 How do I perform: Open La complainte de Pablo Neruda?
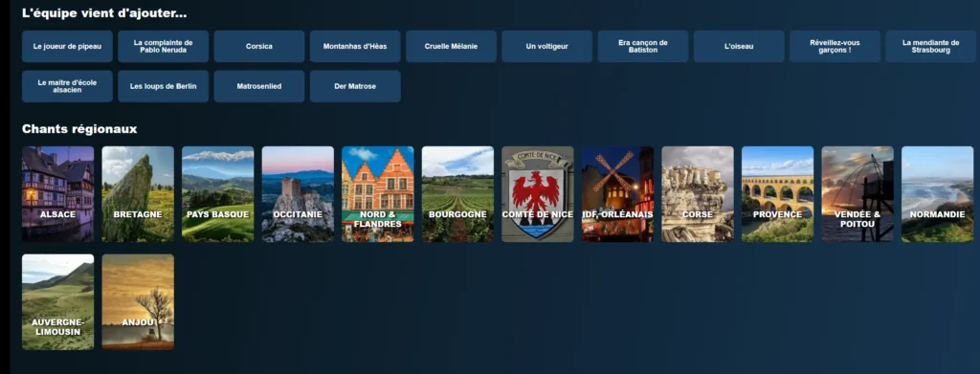click(x=163, y=46)
